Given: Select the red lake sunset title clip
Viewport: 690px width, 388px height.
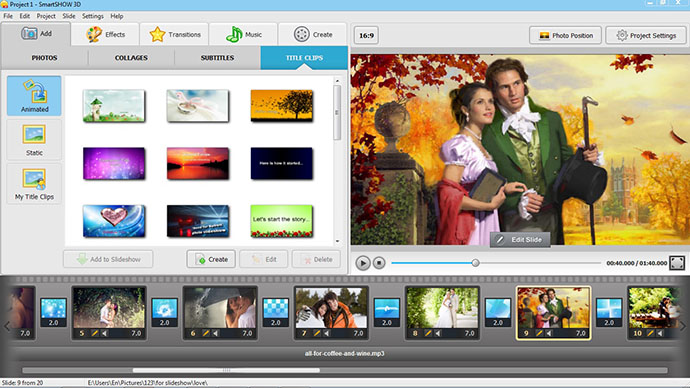Looking at the screenshot, I should (198, 164).
